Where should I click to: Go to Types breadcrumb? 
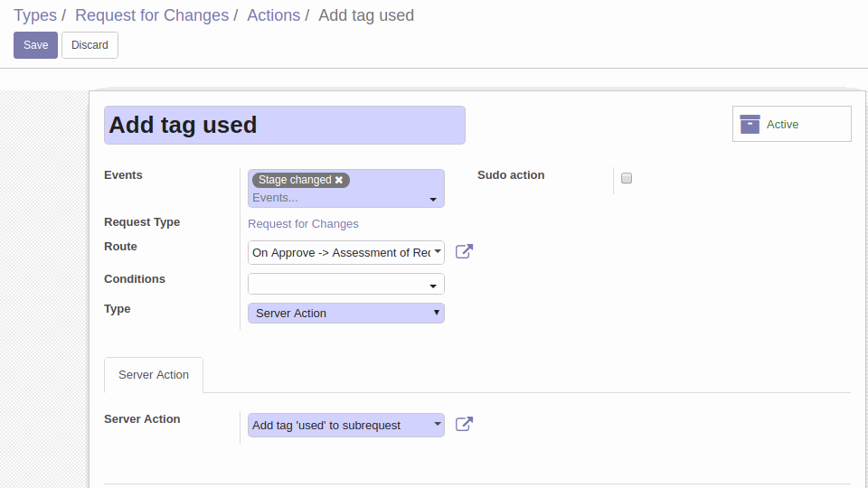35,15
